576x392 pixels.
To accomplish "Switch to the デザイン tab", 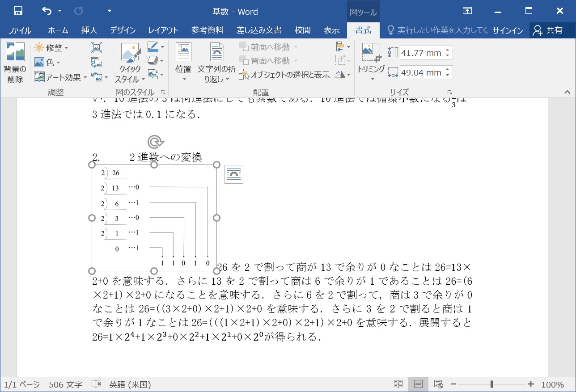I will point(123,30).
